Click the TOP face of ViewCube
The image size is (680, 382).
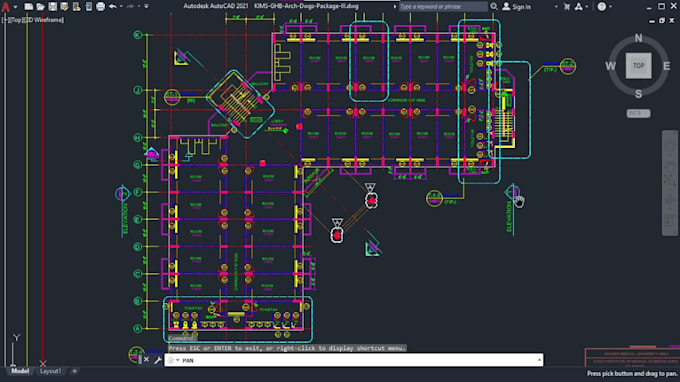[x=638, y=66]
